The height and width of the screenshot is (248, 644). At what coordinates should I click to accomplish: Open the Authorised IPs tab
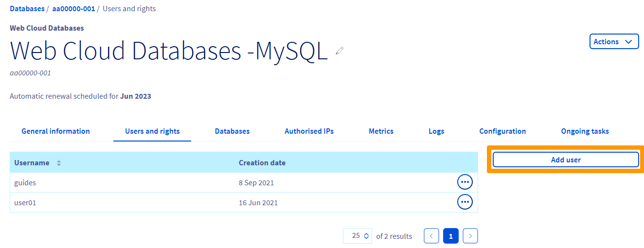(309, 131)
